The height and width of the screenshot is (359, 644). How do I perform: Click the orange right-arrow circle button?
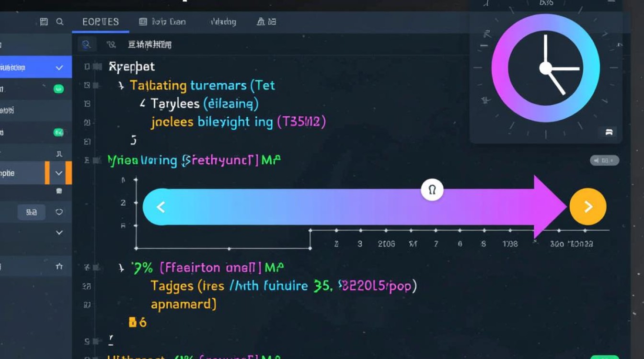(x=588, y=207)
